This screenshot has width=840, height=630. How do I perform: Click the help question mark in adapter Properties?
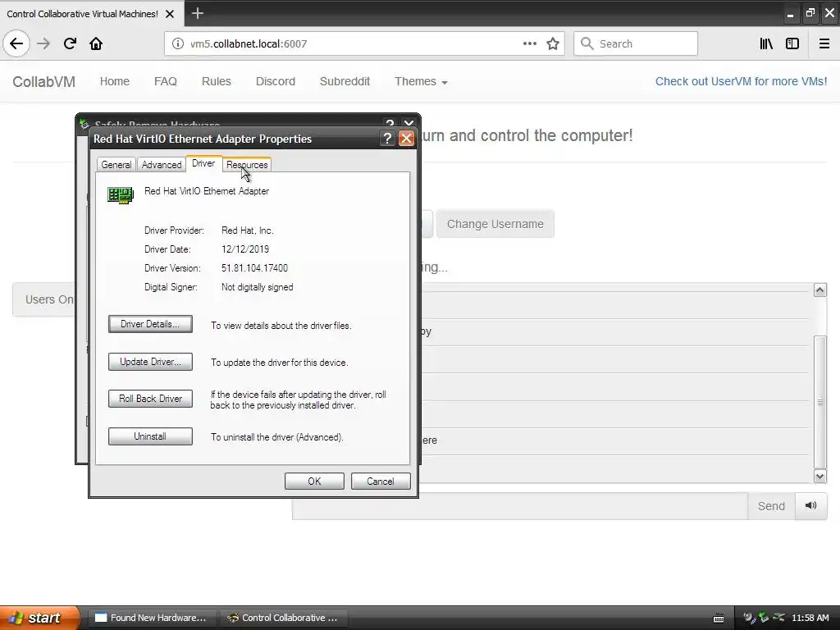(x=387, y=138)
